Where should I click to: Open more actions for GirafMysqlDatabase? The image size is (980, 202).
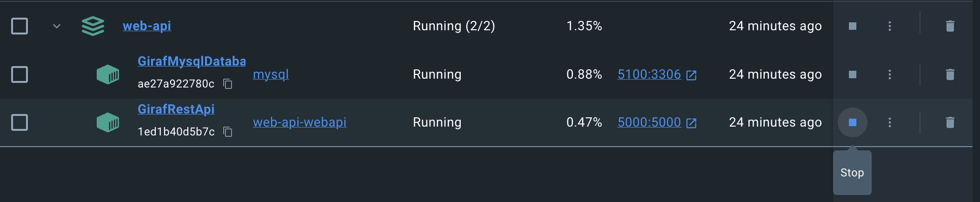click(x=889, y=74)
